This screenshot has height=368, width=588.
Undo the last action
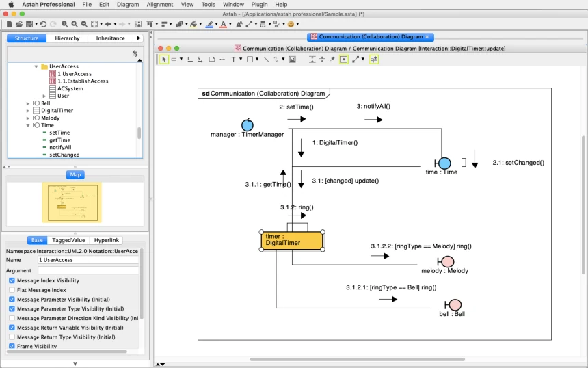[x=44, y=24]
